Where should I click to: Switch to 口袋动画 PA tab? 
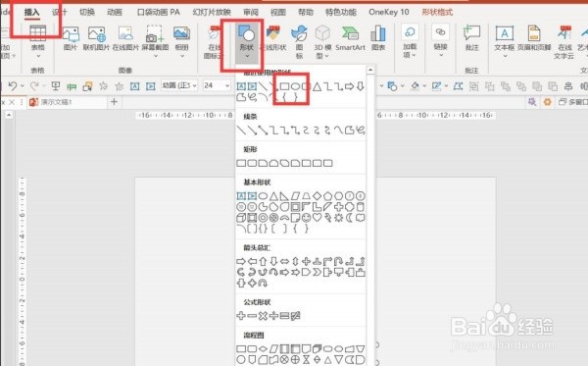158,12
